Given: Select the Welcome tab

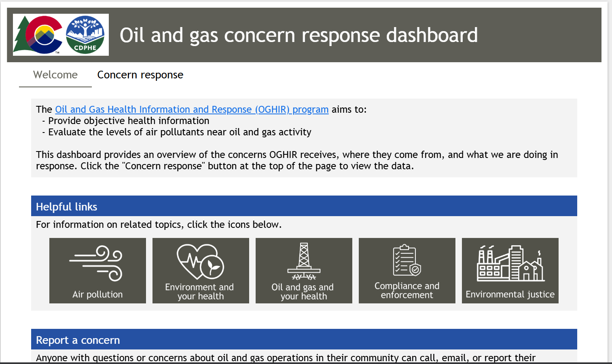Looking at the screenshot, I should [x=55, y=75].
